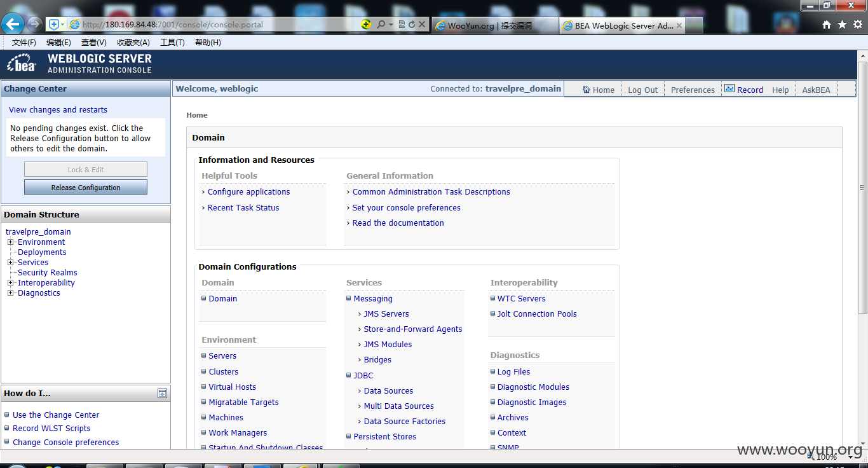Open the Read the documentation link
868x468 pixels.
pyautogui.click(x=398, y=223)
